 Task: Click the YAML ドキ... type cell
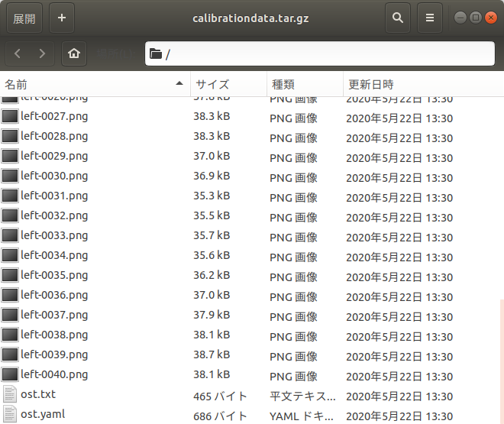point(302,416)
